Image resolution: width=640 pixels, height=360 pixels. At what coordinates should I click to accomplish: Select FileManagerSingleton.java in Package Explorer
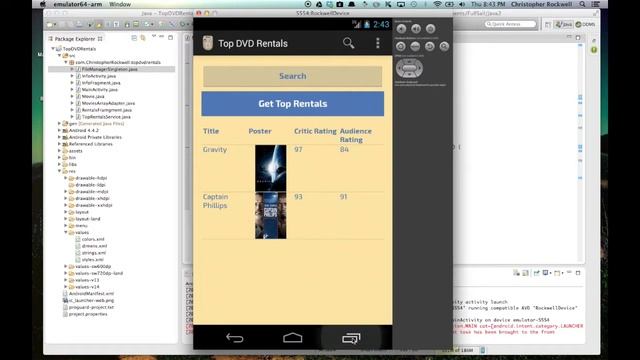coord(109,69)
